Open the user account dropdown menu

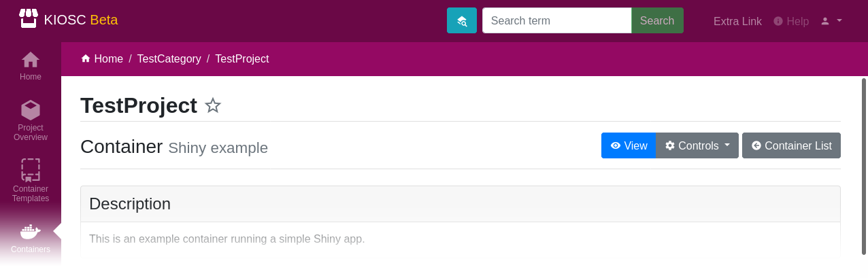tap(831, 21)
